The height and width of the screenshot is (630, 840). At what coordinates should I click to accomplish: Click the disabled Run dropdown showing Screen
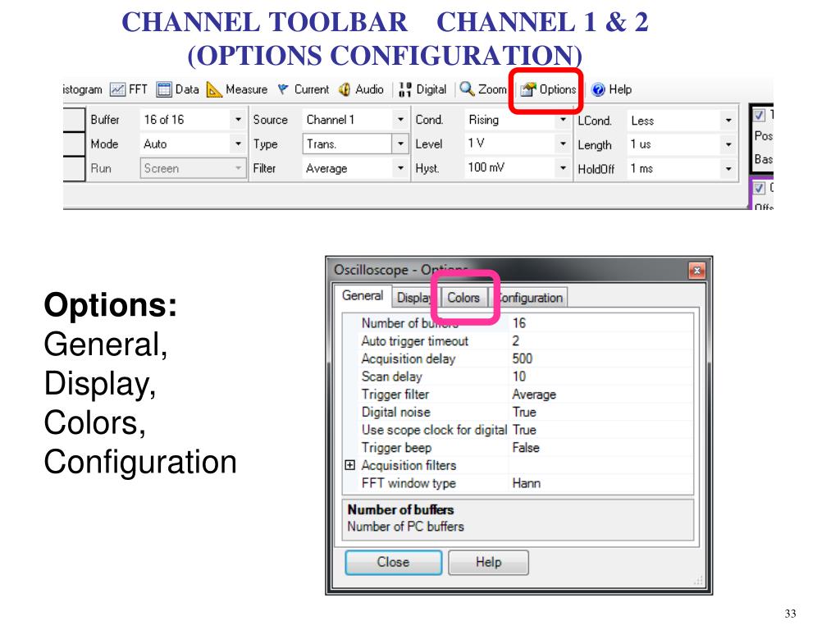(193, 168)
